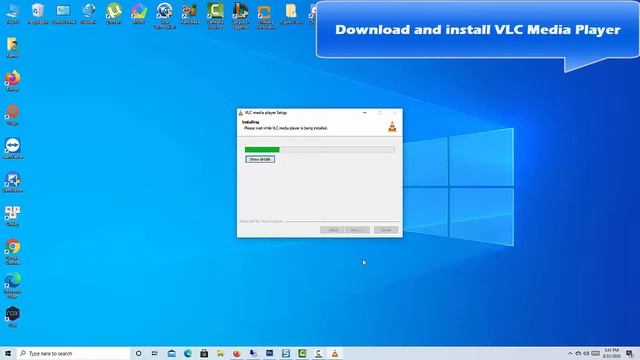Launch the uTorrent desktop shortcut
Viewport: 640px width, 360px height.
113,13
